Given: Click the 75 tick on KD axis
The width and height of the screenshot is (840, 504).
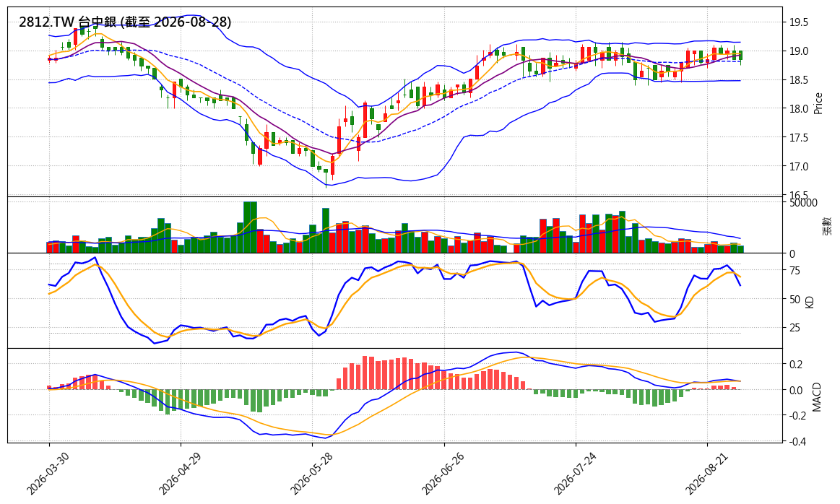Looking at the screenshot, I should pyautogui.click(x=794, y=271).
